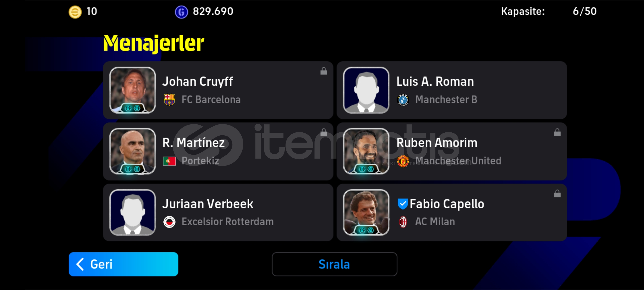Click the Excelsior Rotterdam club badge

pos(169,222)
